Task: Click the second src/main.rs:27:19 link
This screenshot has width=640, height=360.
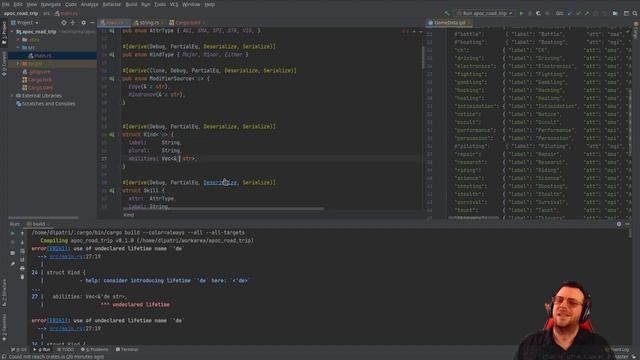Action: [x=75, y=329]
